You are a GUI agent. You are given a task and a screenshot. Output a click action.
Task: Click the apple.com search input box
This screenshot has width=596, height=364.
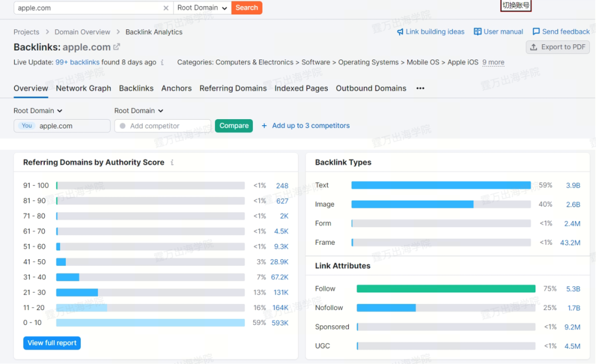tap(93, 8)
